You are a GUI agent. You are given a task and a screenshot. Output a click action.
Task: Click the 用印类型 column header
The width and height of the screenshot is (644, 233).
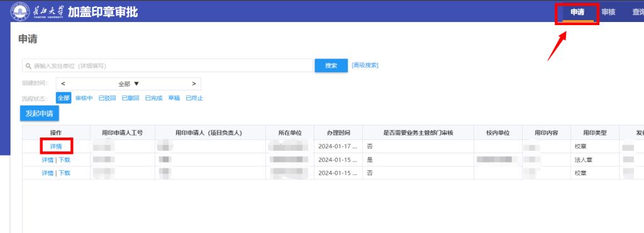point(595,133)
